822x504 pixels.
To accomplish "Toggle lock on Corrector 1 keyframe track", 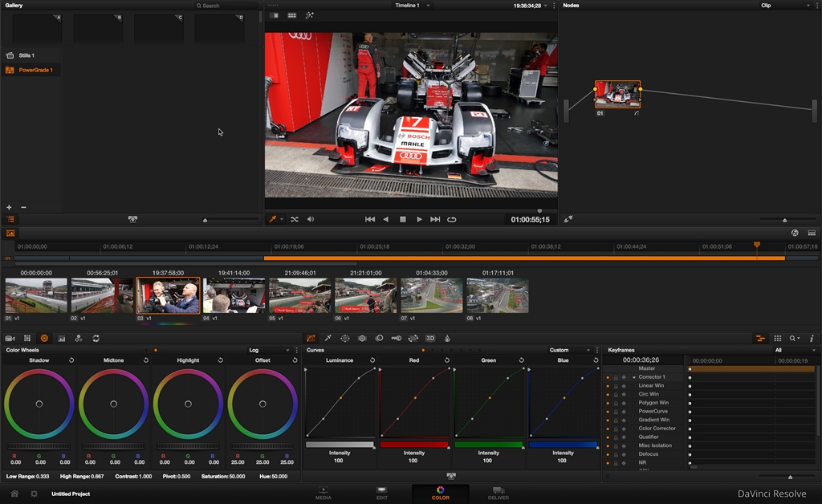I will [616, 377].
